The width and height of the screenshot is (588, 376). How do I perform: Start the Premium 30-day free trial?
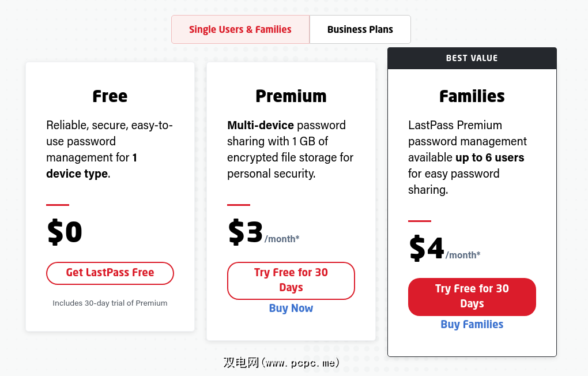pyautogui.click(x=291, y=280)
